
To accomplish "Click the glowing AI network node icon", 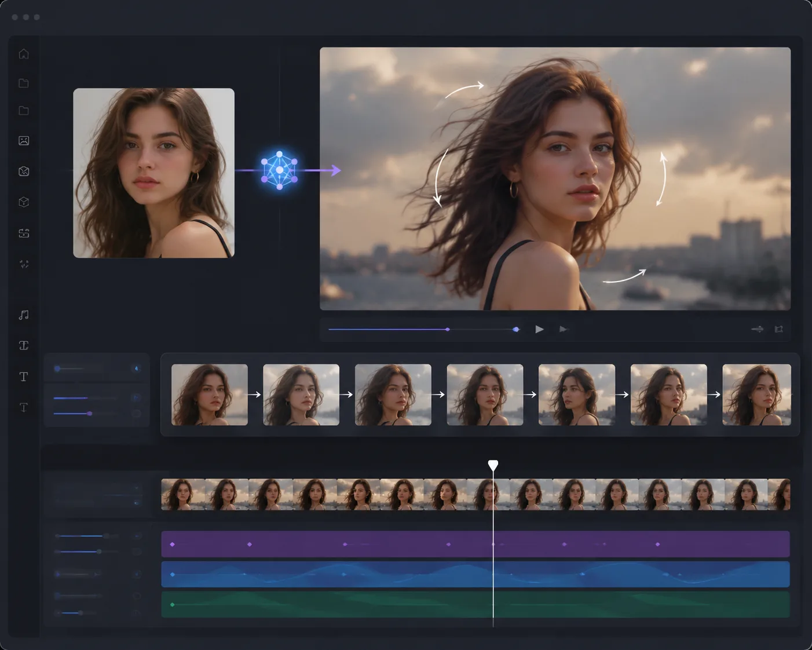I will tap(280, 170).
